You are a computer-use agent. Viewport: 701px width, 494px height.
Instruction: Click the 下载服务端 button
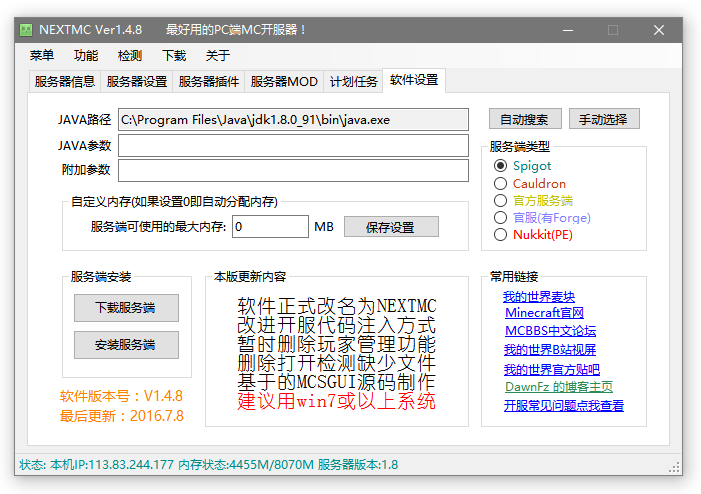pyautogui.click(x=126, y=308)
